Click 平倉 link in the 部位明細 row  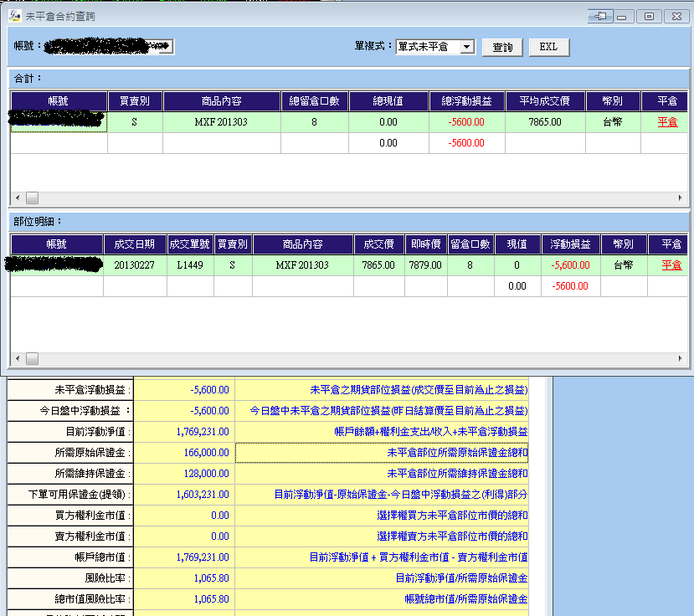671,265
